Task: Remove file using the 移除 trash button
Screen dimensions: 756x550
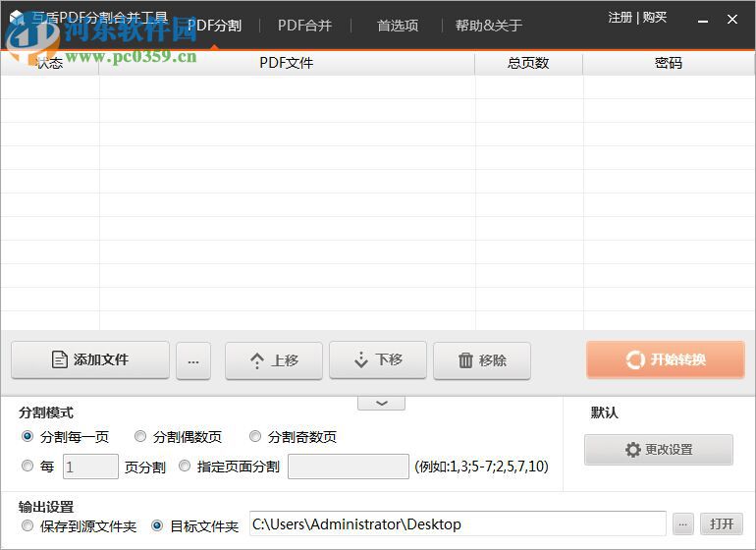Action: (482, 360)
